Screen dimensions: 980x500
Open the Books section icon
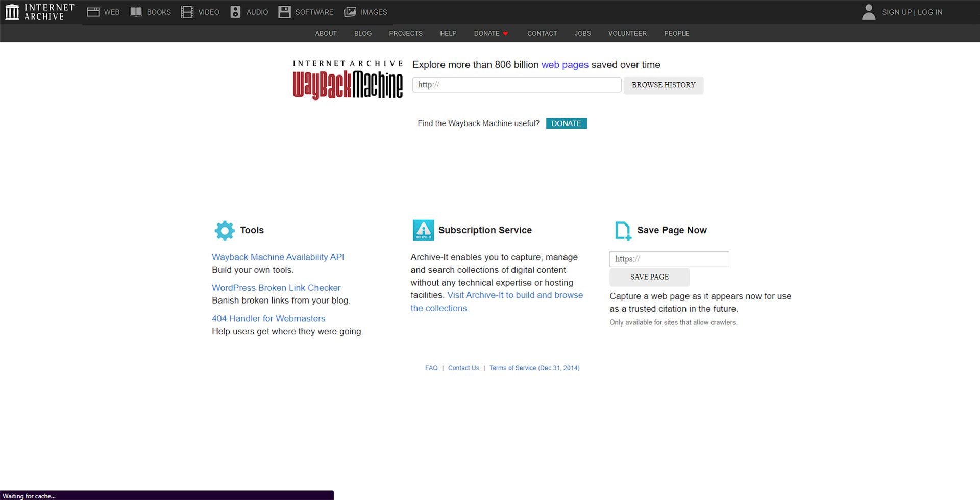pos(136,12)
